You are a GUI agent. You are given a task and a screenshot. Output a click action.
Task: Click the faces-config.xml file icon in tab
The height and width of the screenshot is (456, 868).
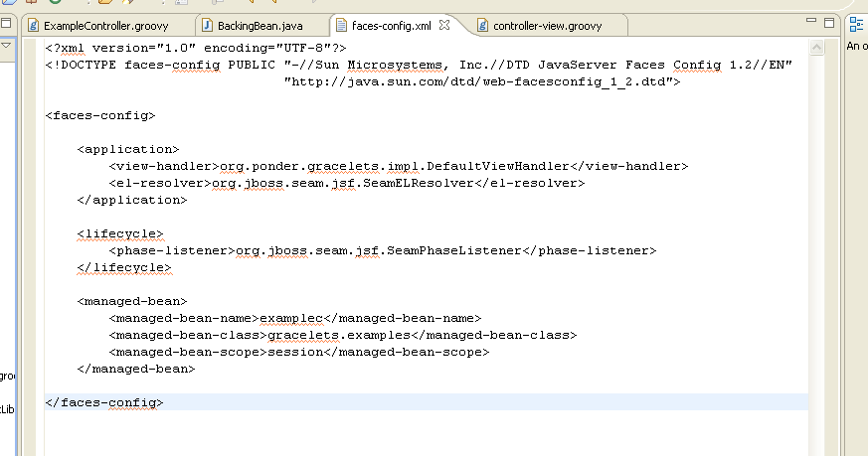342,25
